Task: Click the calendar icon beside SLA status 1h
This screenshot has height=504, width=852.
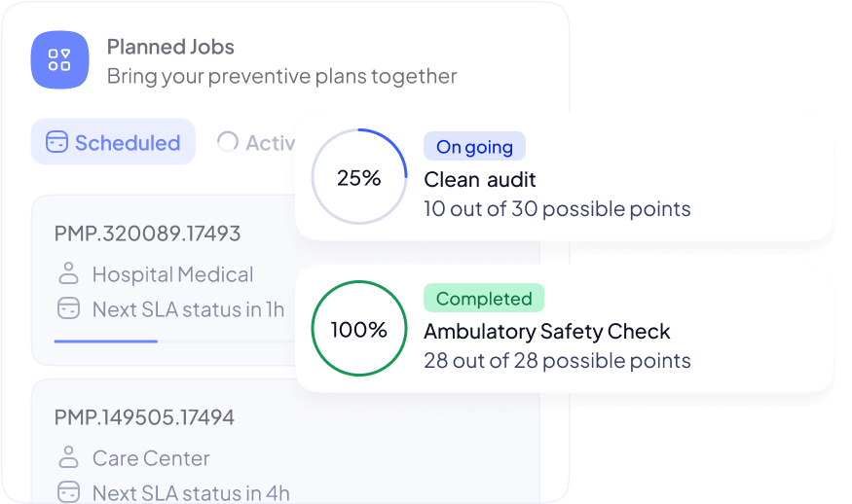Action: point(68,308)
